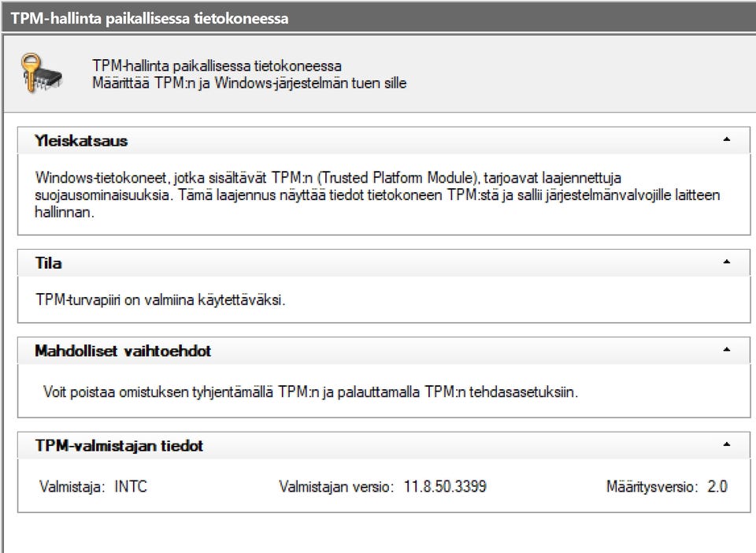Select the Tila section header title

pyautogui.click(x=48, y=263)
